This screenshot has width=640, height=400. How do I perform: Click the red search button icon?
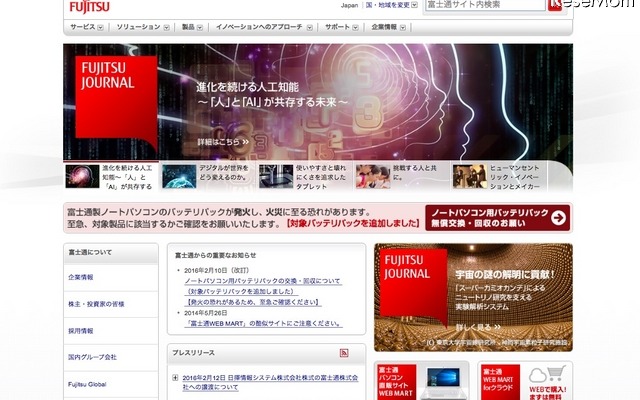[554, 5]
